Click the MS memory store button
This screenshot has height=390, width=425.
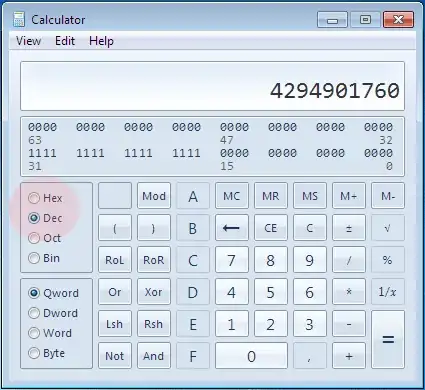(x=310, y=196)
